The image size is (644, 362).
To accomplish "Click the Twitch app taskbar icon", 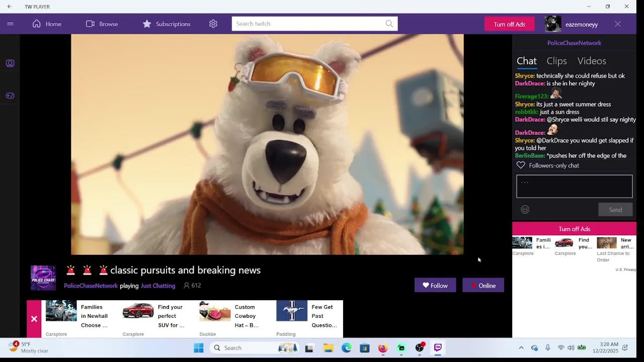I will 438,348.
